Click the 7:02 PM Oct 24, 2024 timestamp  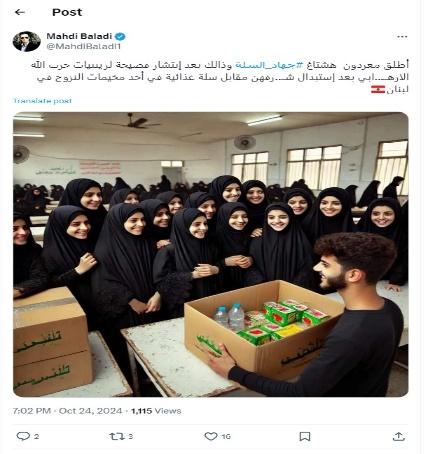pos(67,411)
